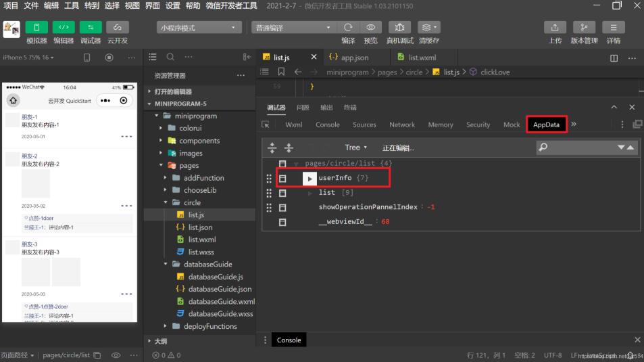644x362 pixels.
Task: Click the Console drawer tab at bottom
Action: point(289,340)
